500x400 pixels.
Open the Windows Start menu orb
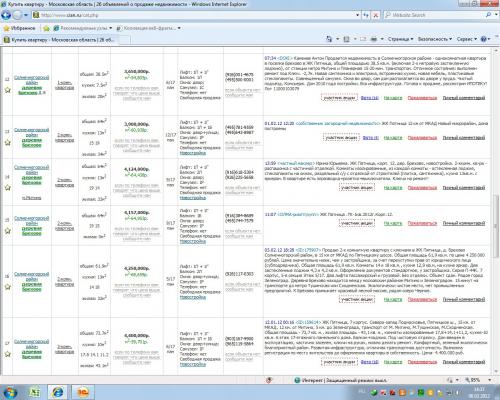10,392
